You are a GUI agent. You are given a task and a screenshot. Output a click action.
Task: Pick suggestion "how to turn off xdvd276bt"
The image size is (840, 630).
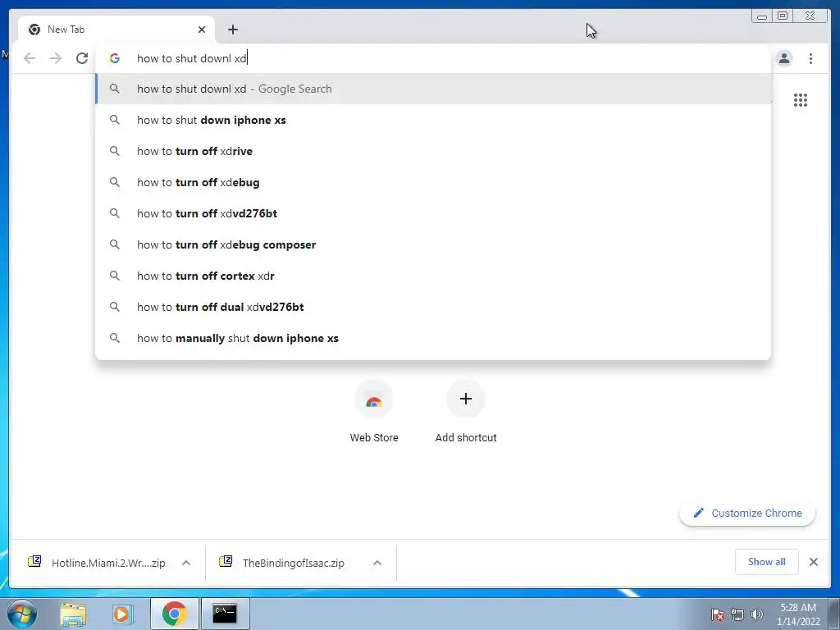[x=433, y=213]
